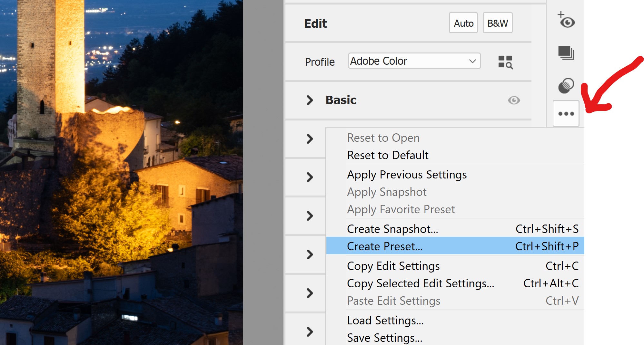Select Copy Selected Edit Settings...
This screenshot has height=345, width=644.
(x=455, y=283)
